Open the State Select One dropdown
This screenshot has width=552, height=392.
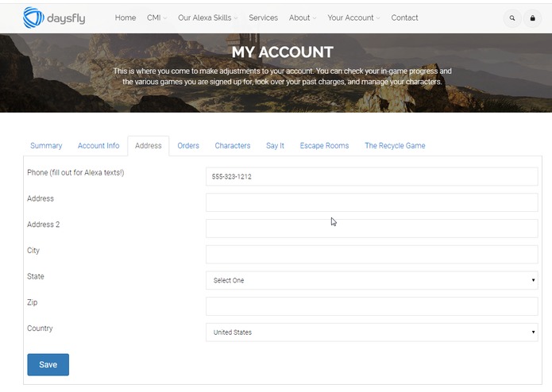tap(372, 280)
